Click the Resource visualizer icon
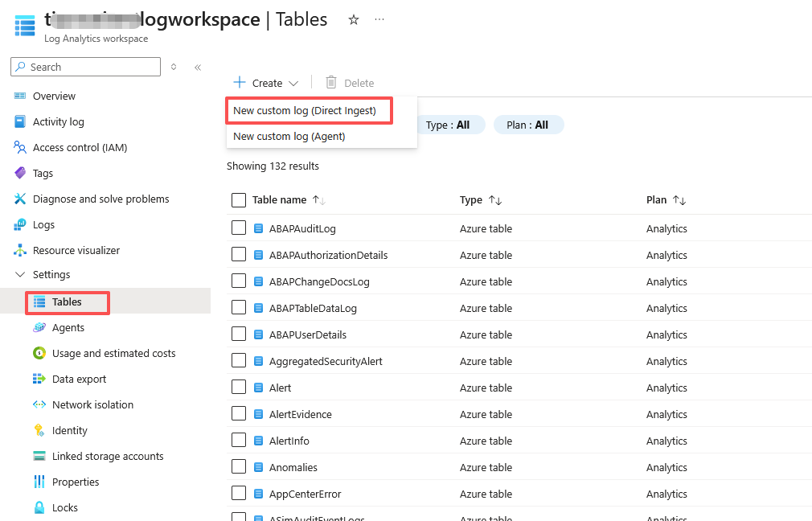The height and width of the screenshot is (521, 812). point(20,250)
